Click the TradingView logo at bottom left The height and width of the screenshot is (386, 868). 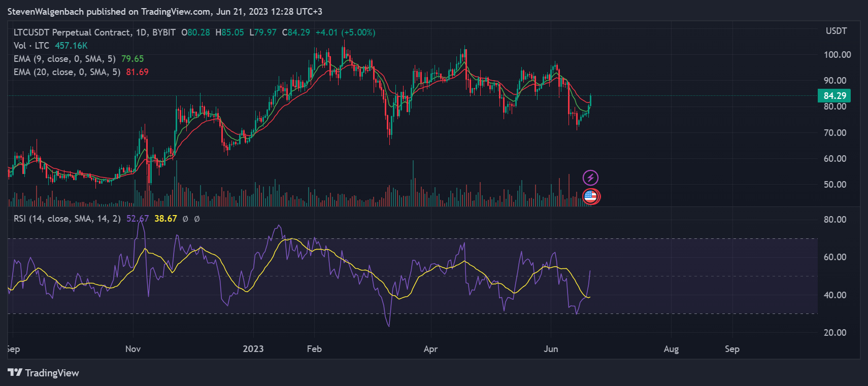point(44,373)
